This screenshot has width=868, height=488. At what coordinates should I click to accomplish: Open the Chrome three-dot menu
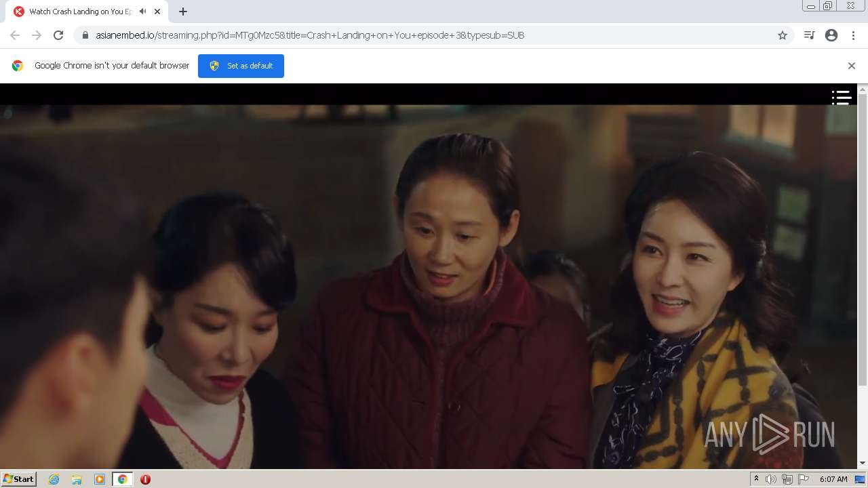(x=853, y=35)
